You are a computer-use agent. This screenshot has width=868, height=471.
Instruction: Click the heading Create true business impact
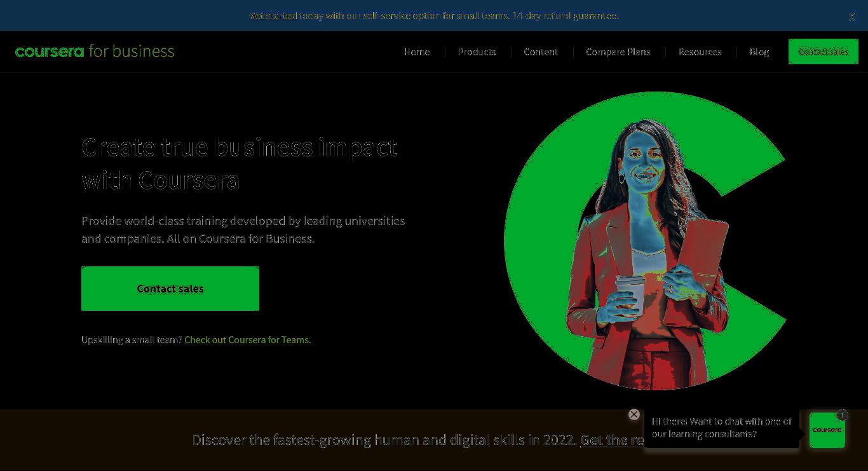[240, 163]
